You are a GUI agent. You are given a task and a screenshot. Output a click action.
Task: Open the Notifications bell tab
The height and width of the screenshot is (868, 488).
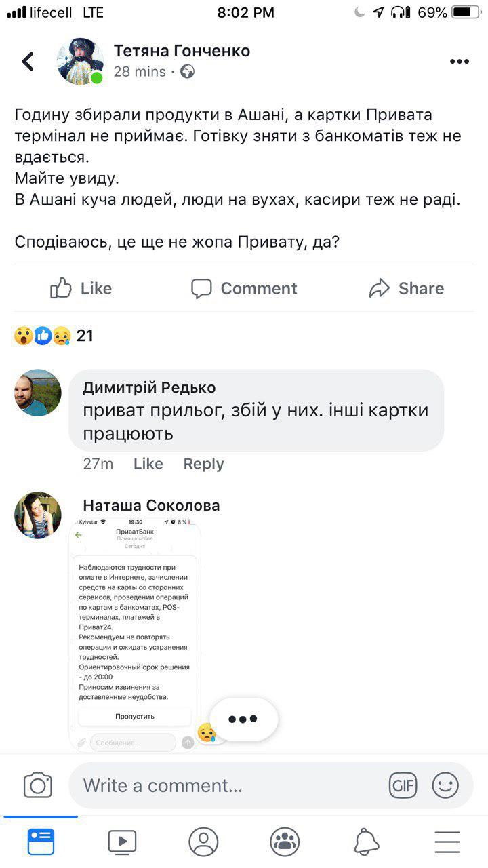tap(366, 842)
